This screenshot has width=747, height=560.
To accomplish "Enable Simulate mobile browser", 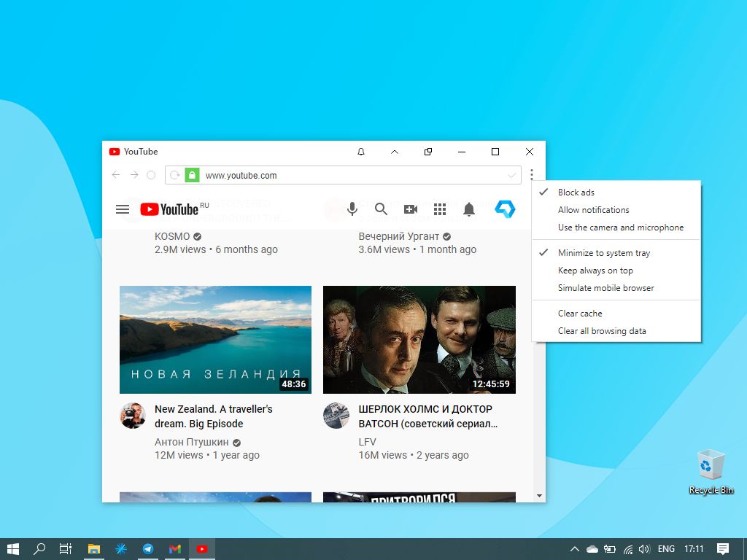I will tap(616, 288).
